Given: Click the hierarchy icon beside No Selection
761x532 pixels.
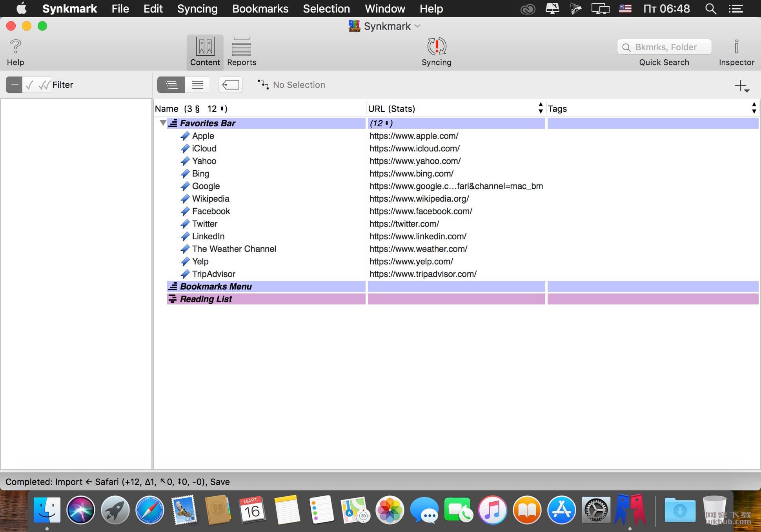Looking at the screenshot, I should point(263,85).
